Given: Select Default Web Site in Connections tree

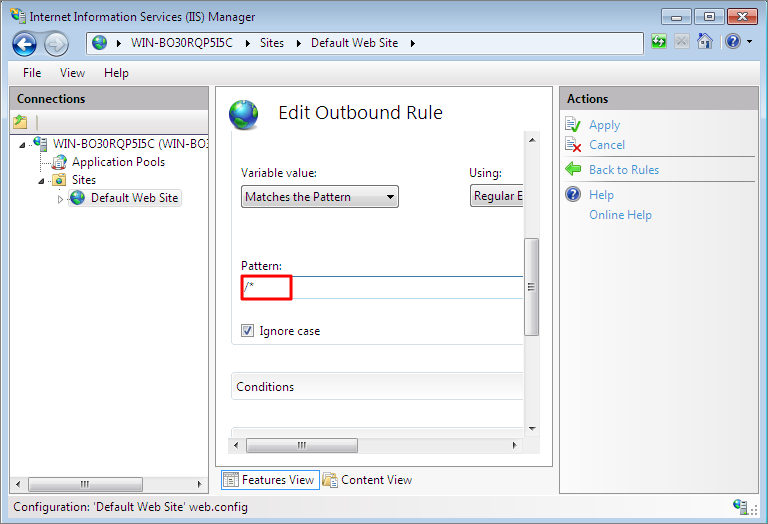Looking at the screenshot, I should point(134,198).
